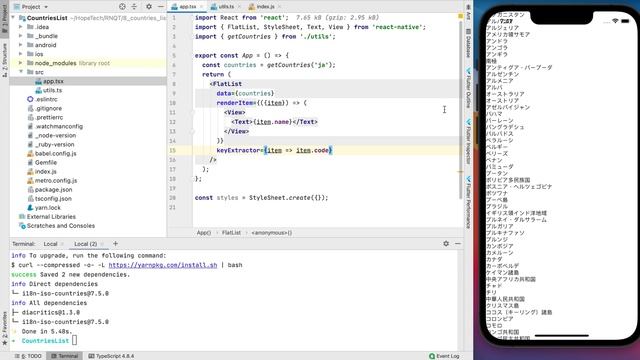640x360 pixels.
Task: Open the Database side panel
Action: point(469,43)
